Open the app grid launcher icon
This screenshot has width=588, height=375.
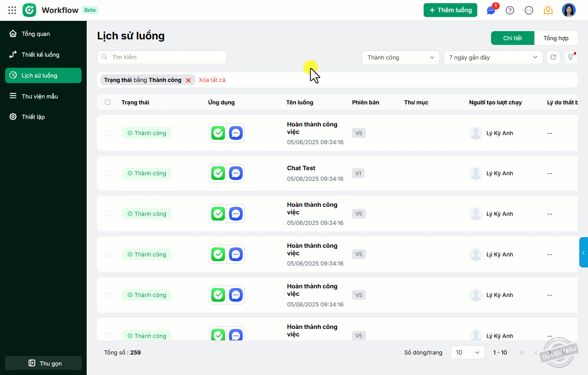12,10
